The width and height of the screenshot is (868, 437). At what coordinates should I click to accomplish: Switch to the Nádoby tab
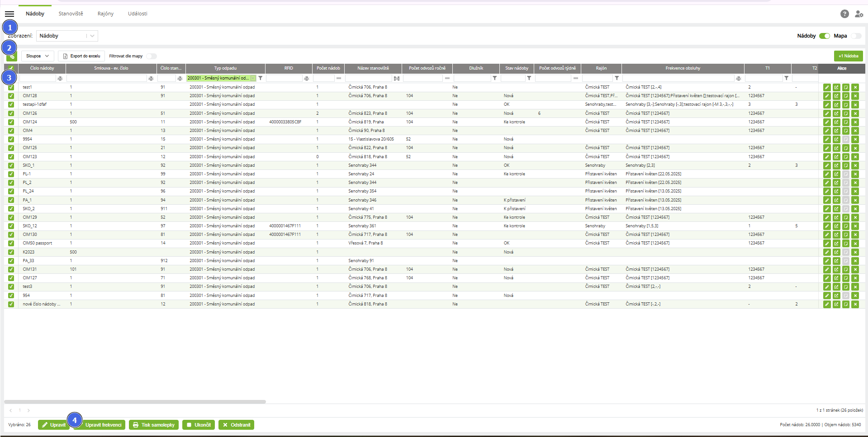tap(35, 14)
